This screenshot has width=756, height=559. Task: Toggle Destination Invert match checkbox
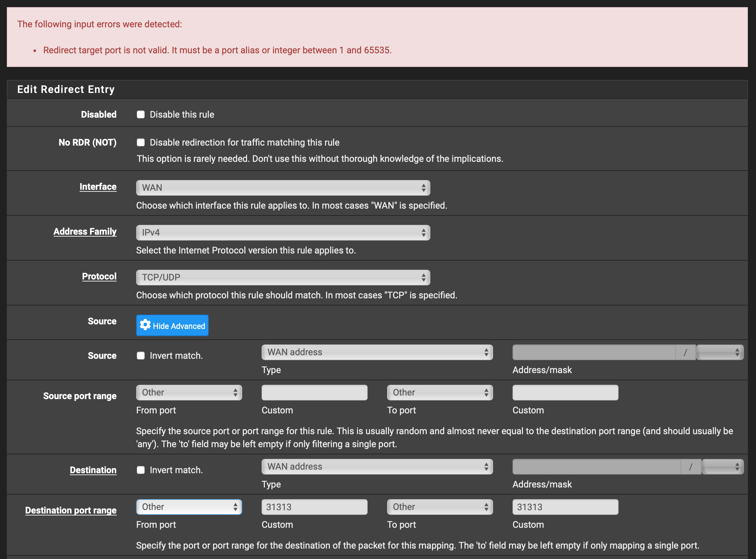pyautogui.click(x=141, y=470)
